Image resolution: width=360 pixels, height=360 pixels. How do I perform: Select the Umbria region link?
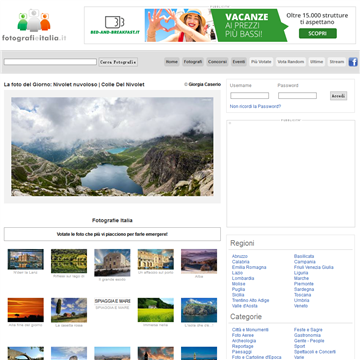coord(302,300)
